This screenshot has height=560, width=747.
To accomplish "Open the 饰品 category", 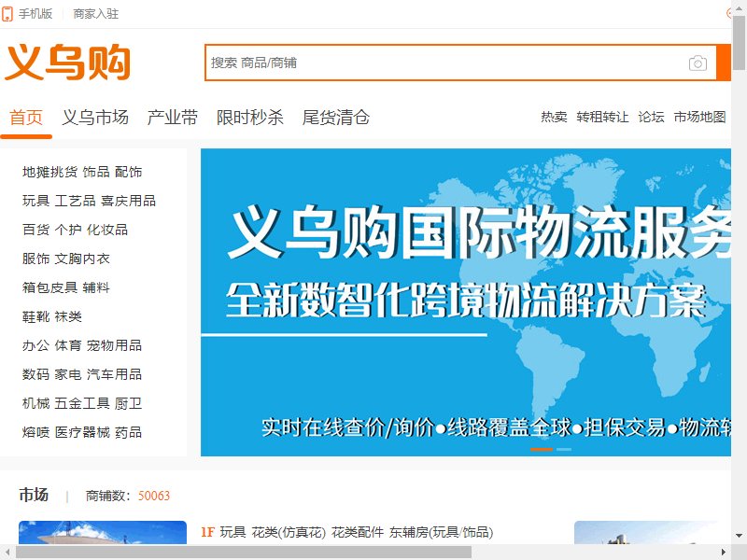I will pos(96,172).
